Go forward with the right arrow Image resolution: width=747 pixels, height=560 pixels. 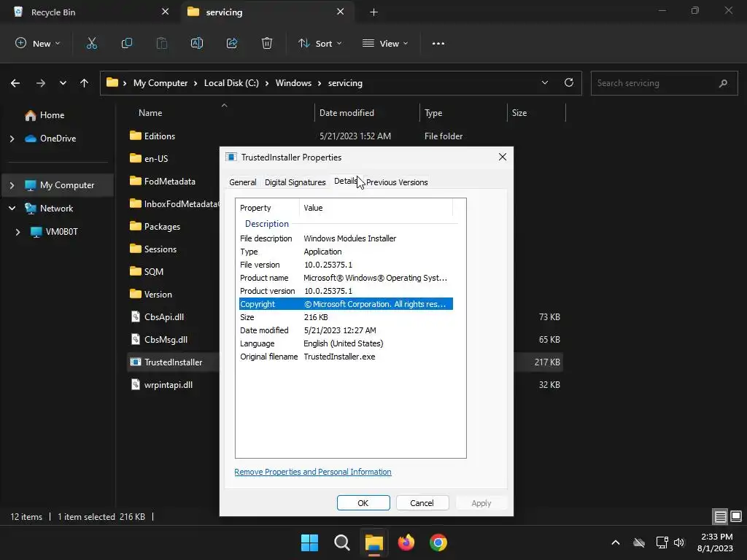(x=41, y=83)
